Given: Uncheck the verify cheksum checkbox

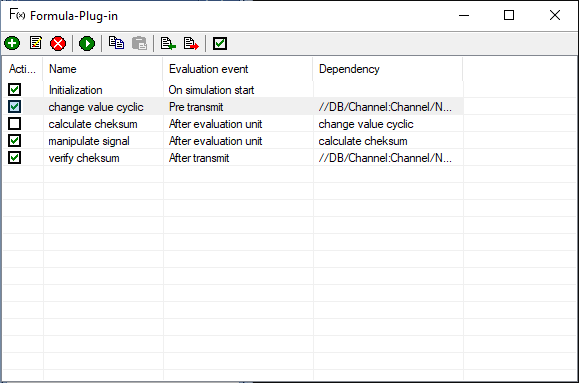Looking at the screenshot, I should tap(14, 157).
